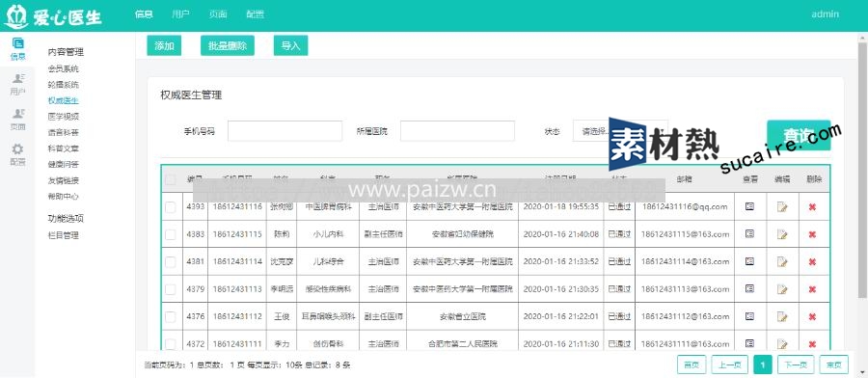Image resolution: width=868 pixels, height=378 pixels.
Task: Check the row 4376 checkbox
Action: (x=171, y=317)
